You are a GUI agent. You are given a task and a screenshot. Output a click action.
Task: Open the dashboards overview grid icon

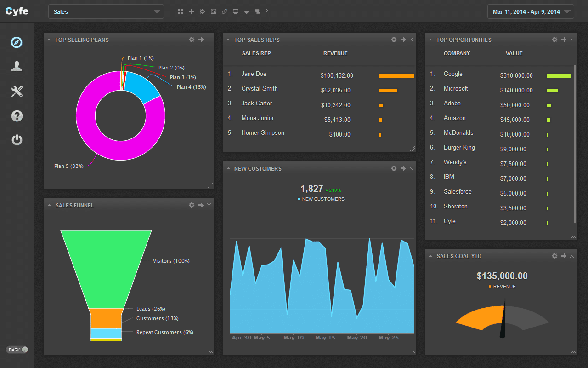coord(180,11)
